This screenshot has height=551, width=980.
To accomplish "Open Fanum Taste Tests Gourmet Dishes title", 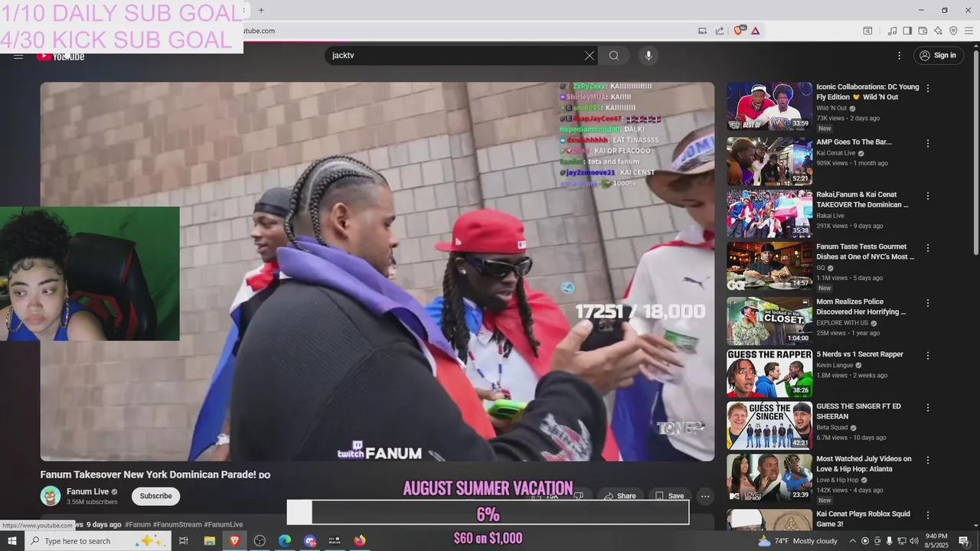I will point(865,252).
